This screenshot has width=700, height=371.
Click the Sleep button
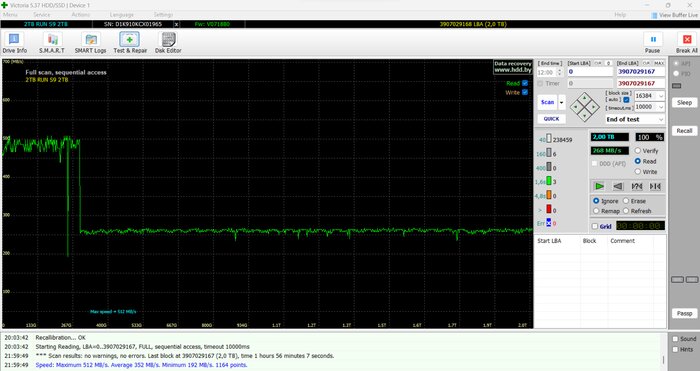point(684,103)
